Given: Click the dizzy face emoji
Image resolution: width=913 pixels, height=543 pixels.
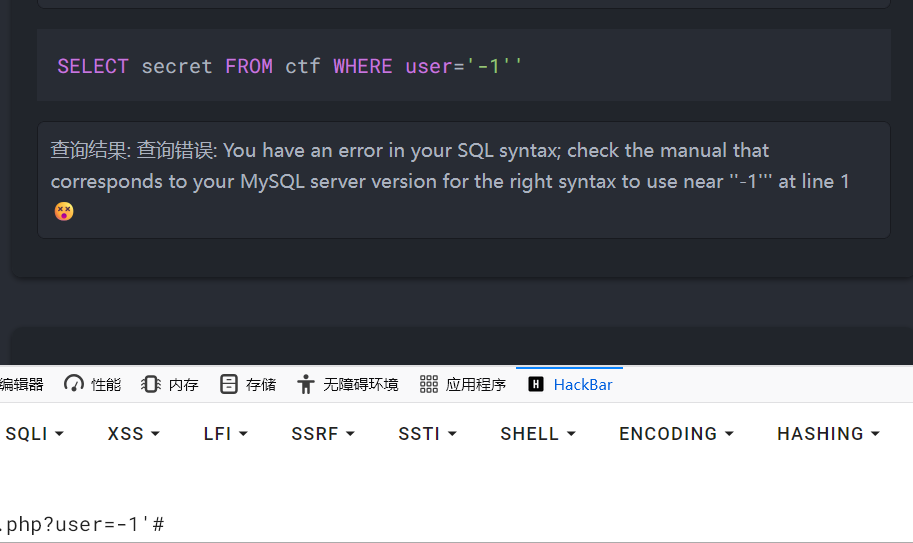Looking at the screenshot, I should (x=64, y=211).
